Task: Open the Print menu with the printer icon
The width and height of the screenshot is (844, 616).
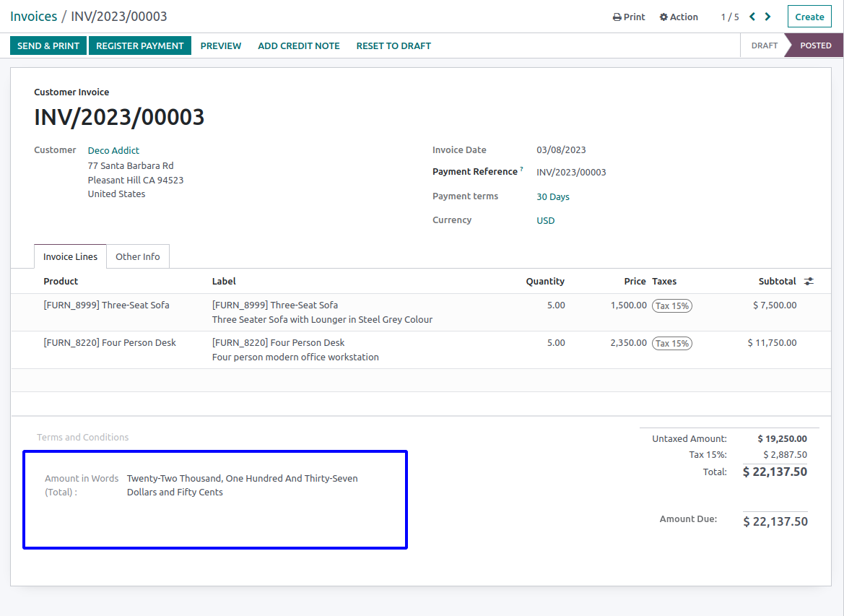Action: click(629, 17)
